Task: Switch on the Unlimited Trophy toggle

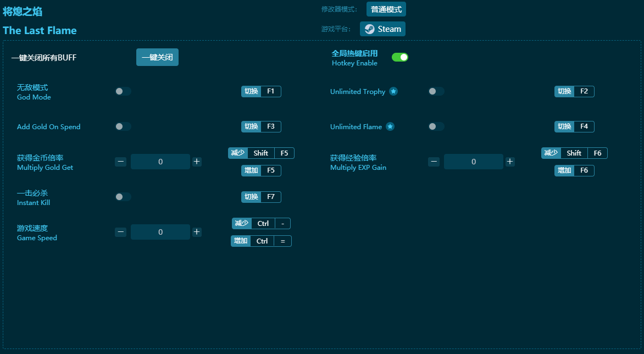Action: pos(436,91)
